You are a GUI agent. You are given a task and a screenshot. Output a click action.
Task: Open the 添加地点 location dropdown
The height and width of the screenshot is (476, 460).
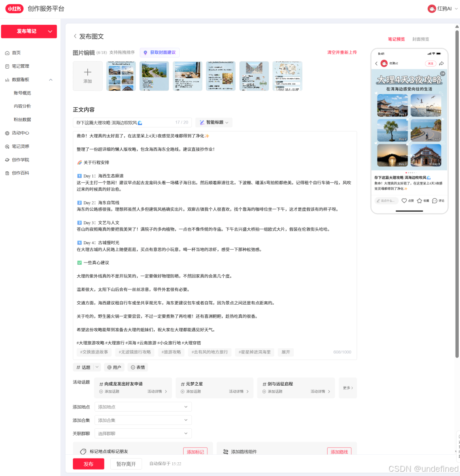tap(143, 407)
